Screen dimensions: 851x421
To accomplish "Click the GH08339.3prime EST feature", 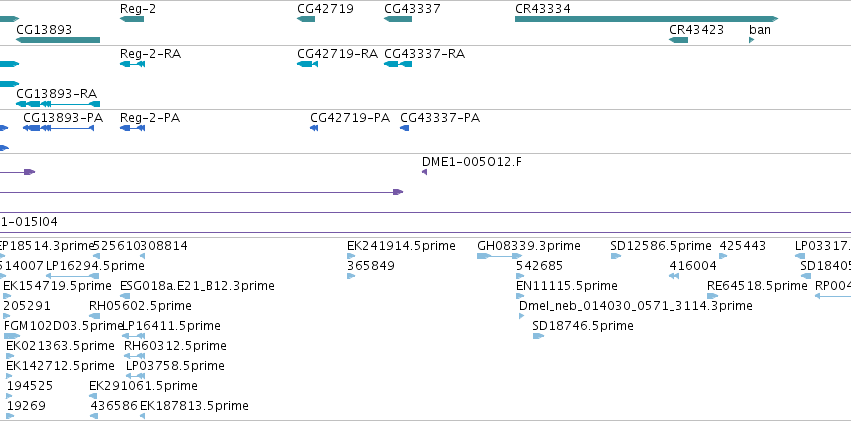I will coord(499,256).
